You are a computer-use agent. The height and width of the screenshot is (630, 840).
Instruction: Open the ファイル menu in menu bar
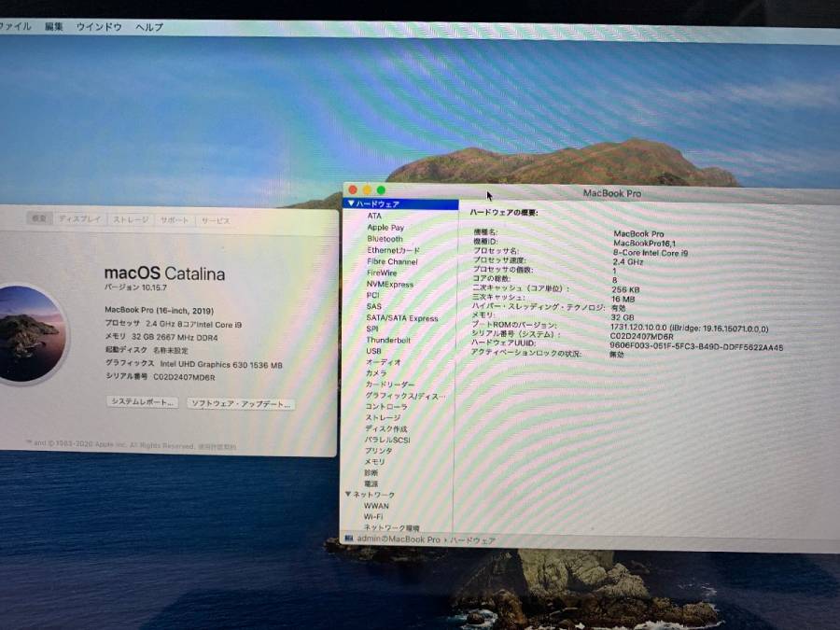coord(15,26)
